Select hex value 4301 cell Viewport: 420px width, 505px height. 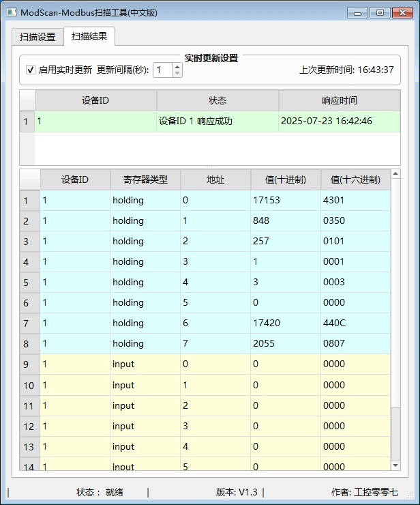(356, 201)
